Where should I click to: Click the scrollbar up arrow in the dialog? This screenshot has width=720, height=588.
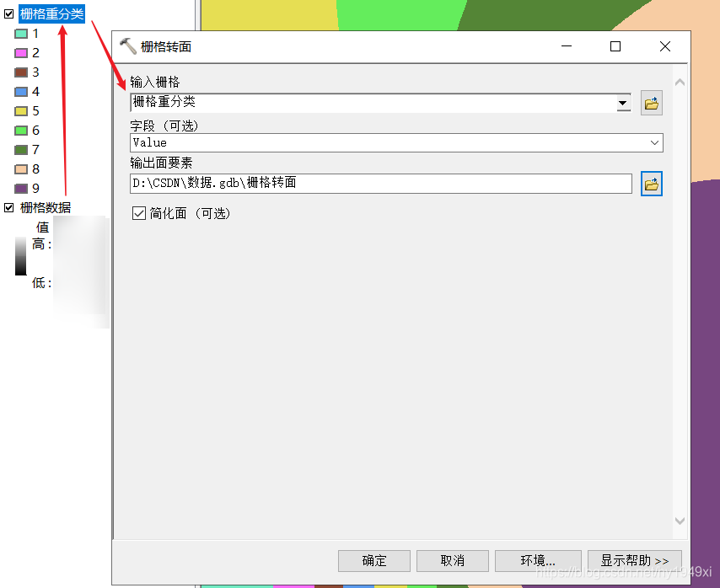point(680,81)
